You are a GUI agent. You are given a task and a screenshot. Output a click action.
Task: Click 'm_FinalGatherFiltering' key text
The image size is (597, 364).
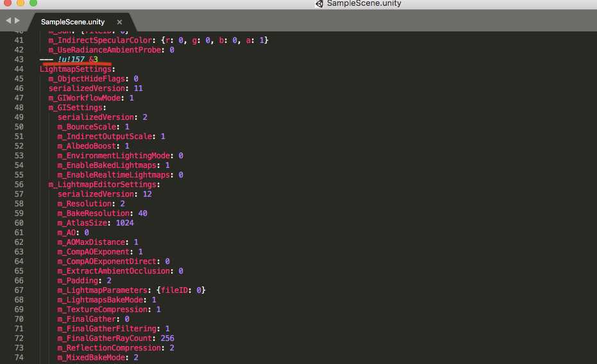[107, 329]
